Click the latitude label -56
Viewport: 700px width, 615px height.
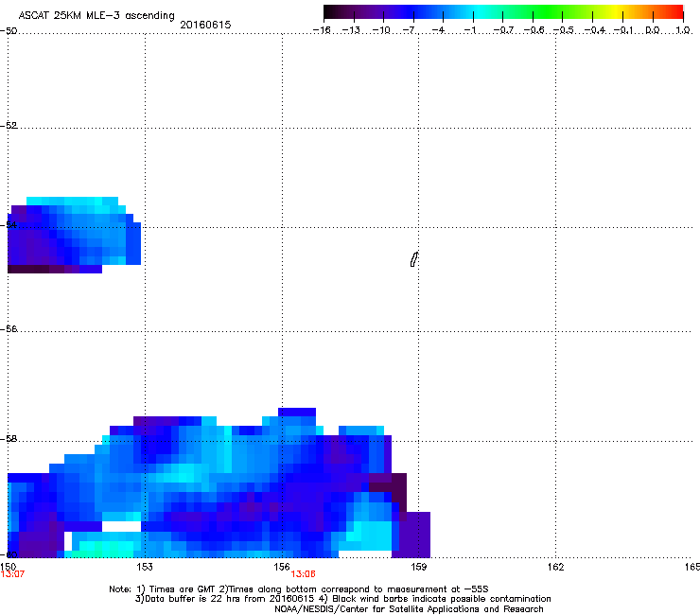coord(9,328)
